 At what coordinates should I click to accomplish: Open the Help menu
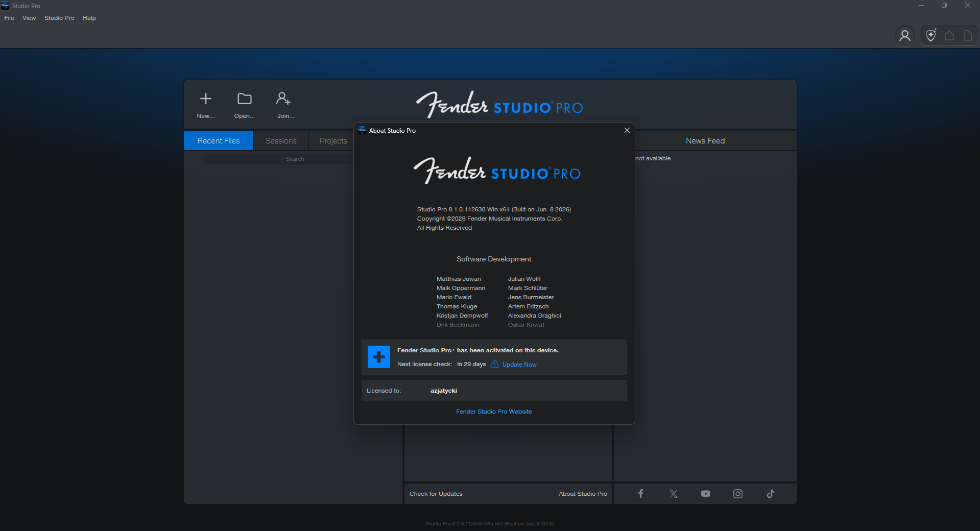point(89,18)
